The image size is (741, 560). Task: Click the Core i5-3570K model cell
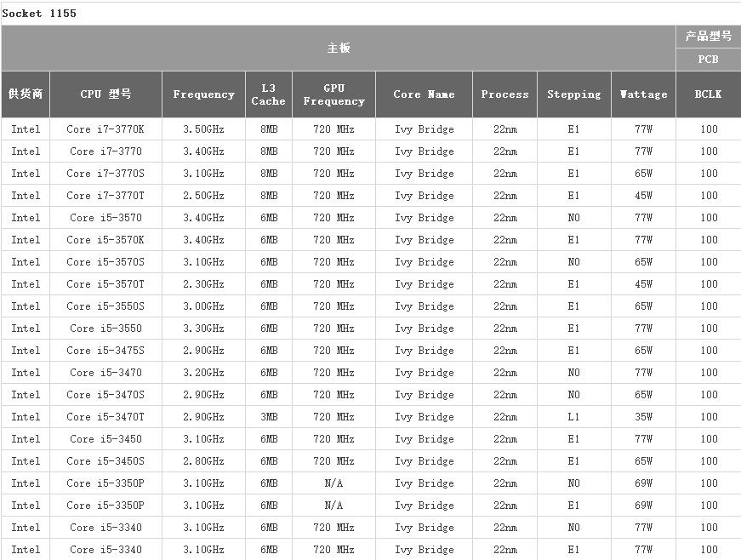click(105, 240)
